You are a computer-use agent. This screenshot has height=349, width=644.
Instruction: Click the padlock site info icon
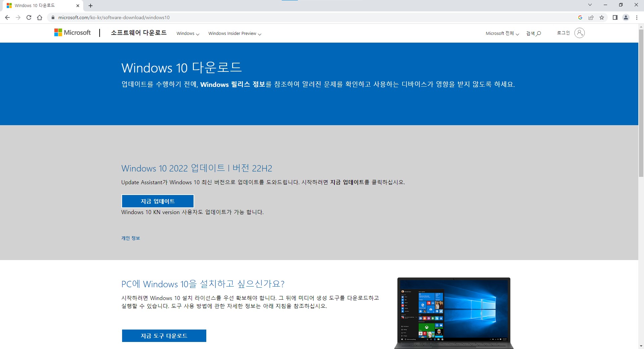(x=53, y=17)
